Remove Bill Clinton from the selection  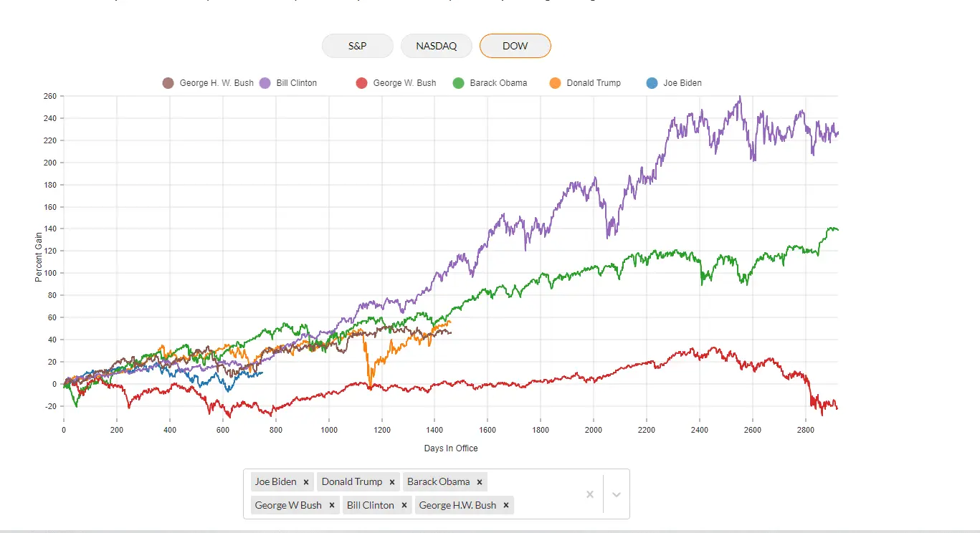404,506
